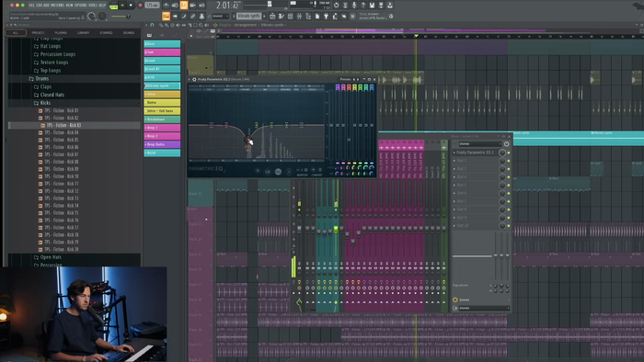Select sample TPS - Fiction - Kick 05
Viewport: 644px width, 362px height.
[x=62, y=140]
